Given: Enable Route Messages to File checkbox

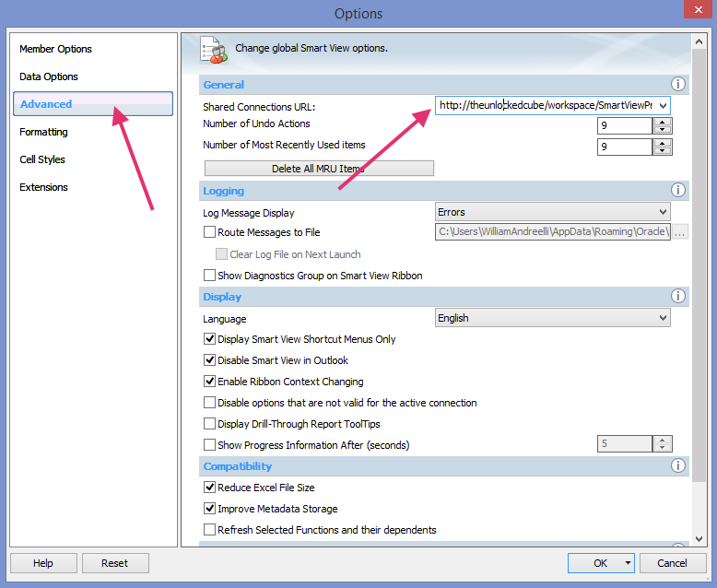Looking at the screenshot, I should tap(209, 232).
